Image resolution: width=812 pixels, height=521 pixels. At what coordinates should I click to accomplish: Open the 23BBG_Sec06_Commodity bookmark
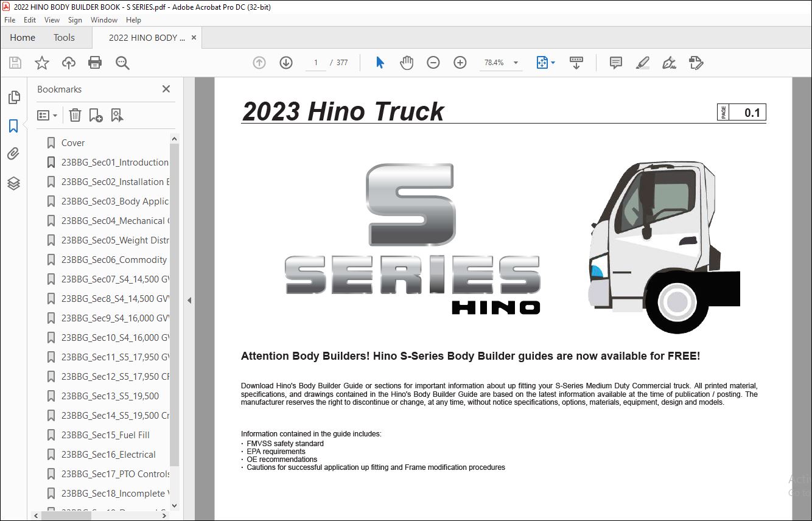pyautogui.click(x=114, y=260)
